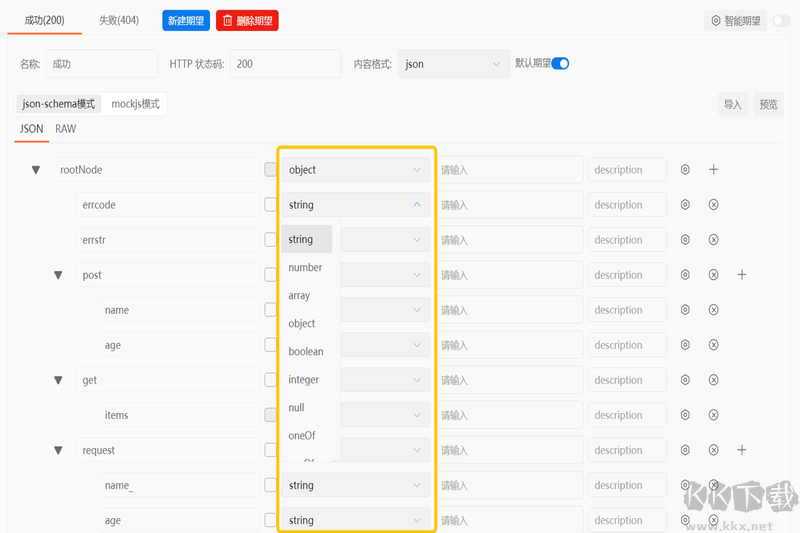Delete the get field
The width and height of the screenshot is (800, 533).
point(713,380)
